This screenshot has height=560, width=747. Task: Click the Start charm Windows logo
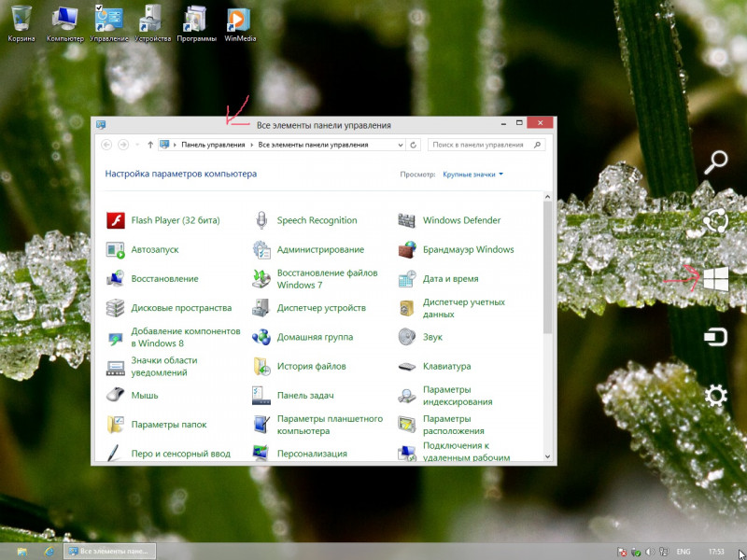pos(715,279)
